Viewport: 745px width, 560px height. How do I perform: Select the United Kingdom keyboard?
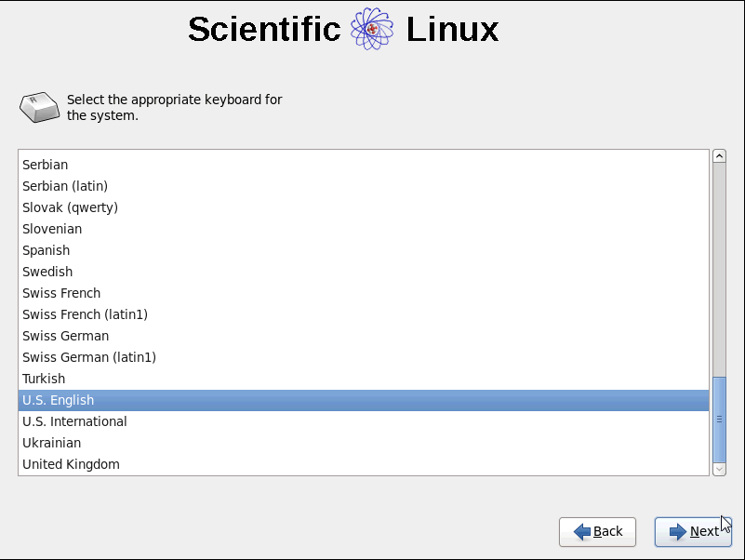click(364, 464)
